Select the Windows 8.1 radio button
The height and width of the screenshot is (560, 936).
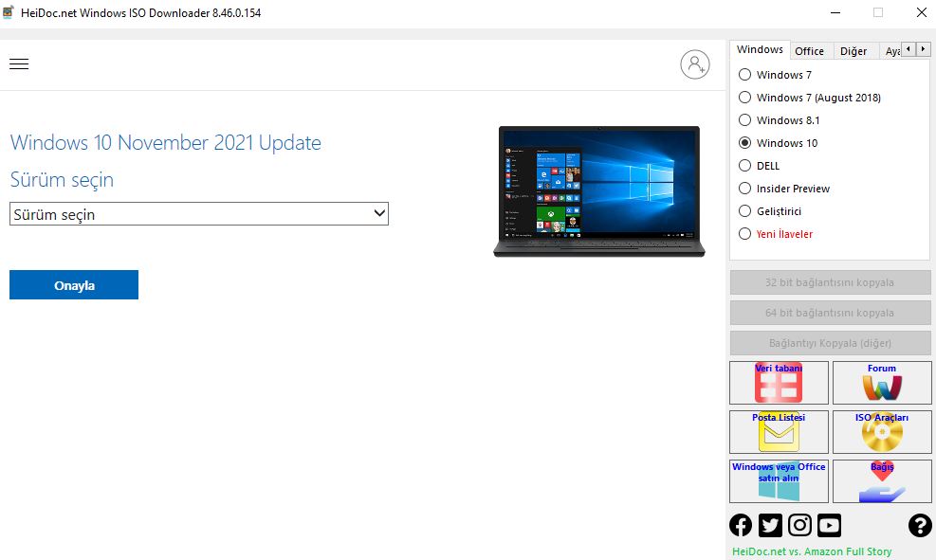pyautogui.click(x=745, y=120)
